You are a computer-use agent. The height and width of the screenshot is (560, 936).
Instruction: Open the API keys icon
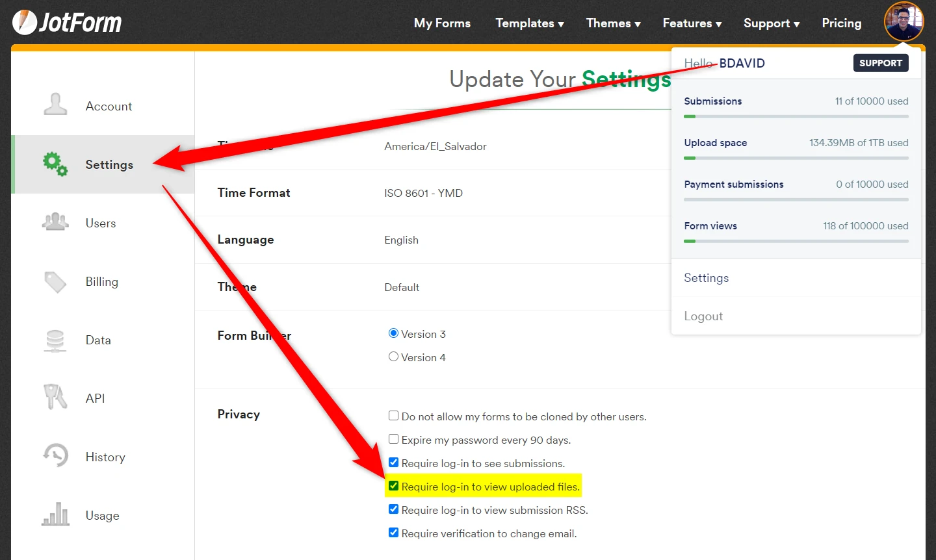pyautogui.click(x=55, y=397)
